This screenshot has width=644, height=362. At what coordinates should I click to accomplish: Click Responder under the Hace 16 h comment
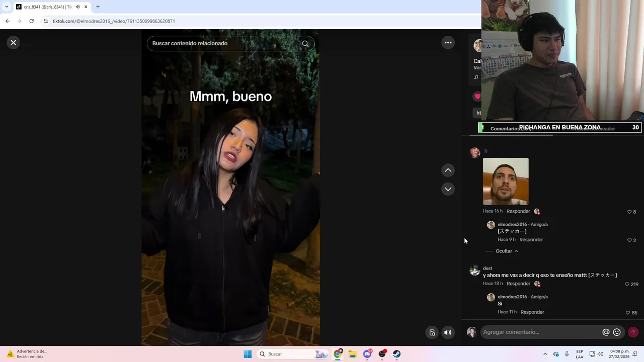click(x=518, y=211)
